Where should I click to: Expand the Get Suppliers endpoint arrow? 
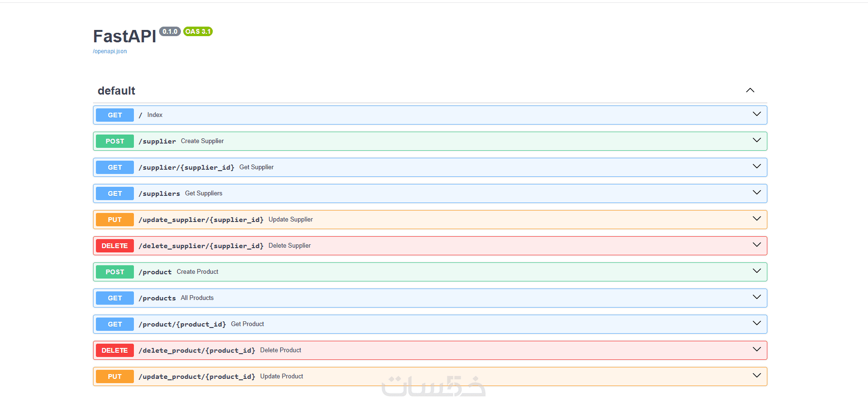757,193
